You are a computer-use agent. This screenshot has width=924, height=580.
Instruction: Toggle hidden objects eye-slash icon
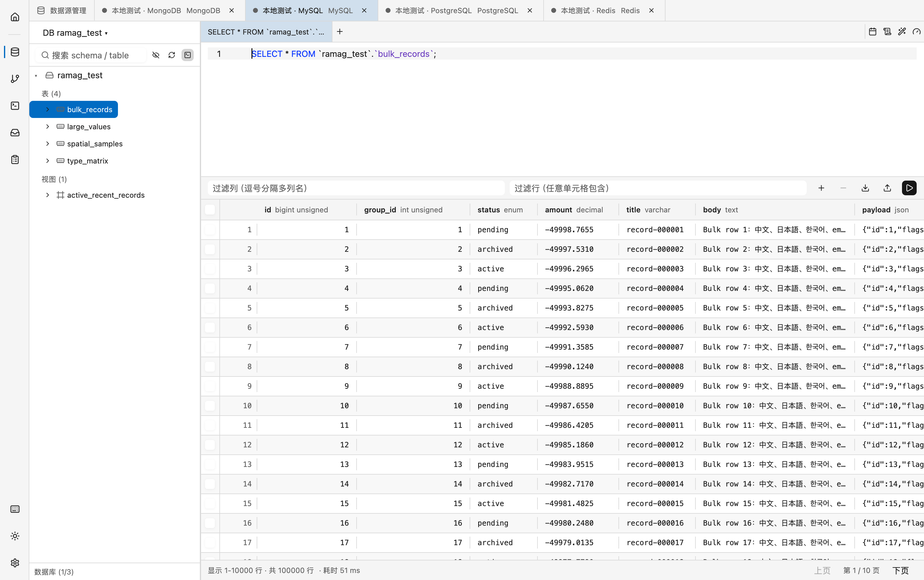[156, 55]
